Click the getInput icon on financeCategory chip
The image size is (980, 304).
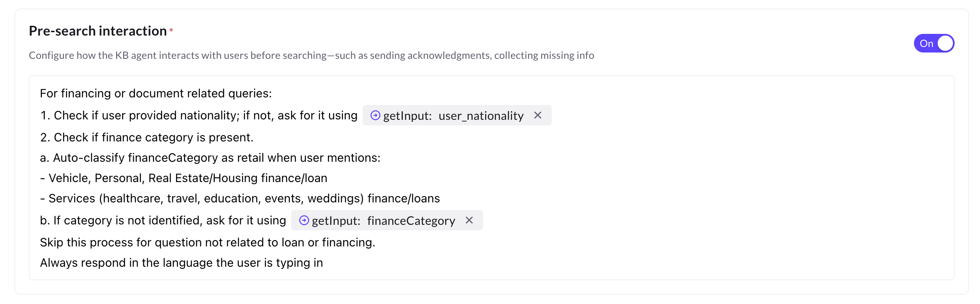pos(304,220)
